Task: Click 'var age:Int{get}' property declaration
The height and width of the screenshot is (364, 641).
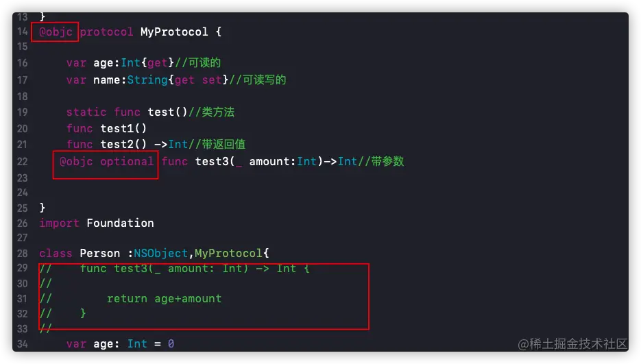Action: pyautogui.click(x=120, y=62)
